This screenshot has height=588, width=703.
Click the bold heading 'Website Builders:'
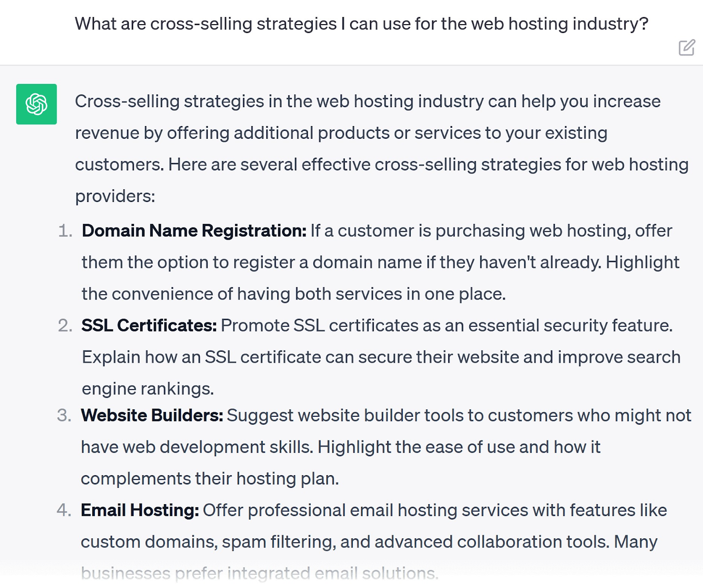click(x=152, y=415)
